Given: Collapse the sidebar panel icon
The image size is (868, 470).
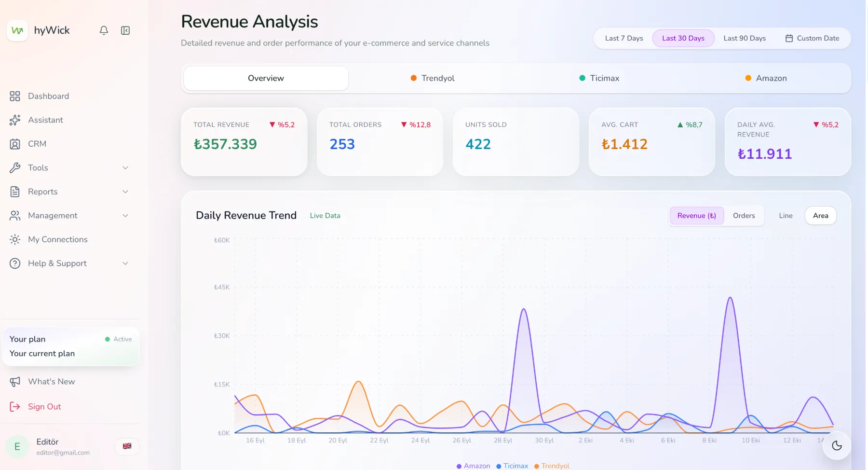Looking at the screenshot, I should (125, 30).
